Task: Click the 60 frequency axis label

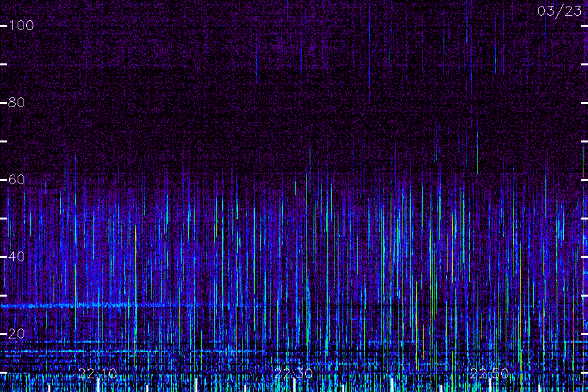Action: (x=16, y=180)
